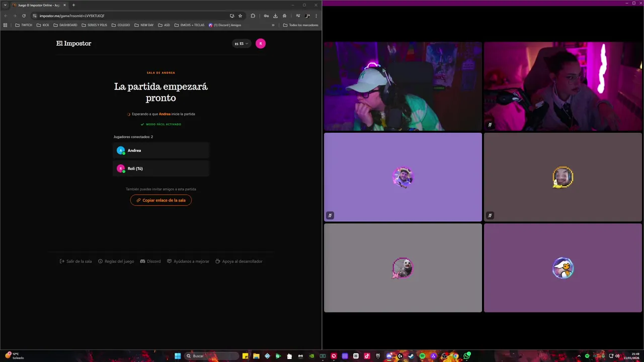
Task: Open the COLEGIO bookmarks folder
Action: pos(121,25)
